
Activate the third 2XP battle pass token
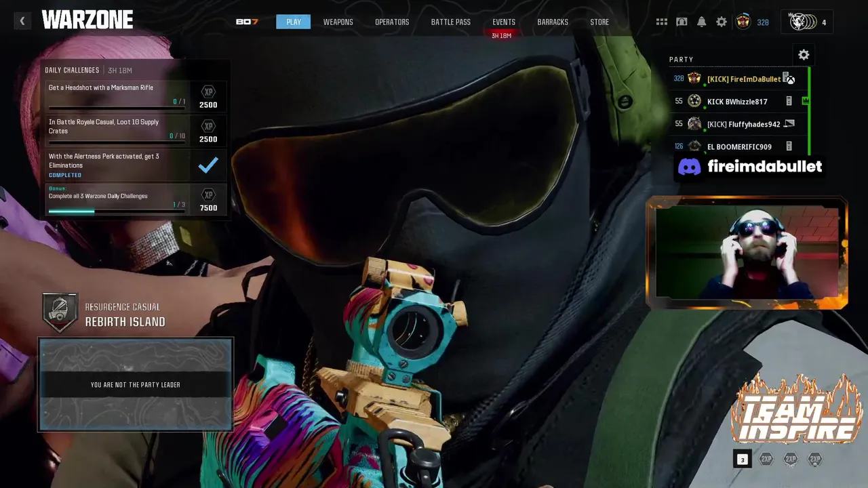(815, 459)
